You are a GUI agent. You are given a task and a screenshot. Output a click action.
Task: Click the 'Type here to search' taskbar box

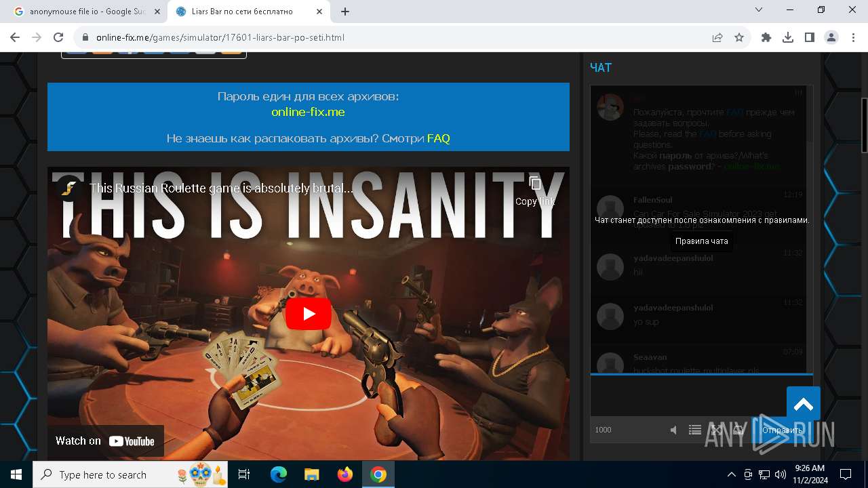(x=132, y=474)
